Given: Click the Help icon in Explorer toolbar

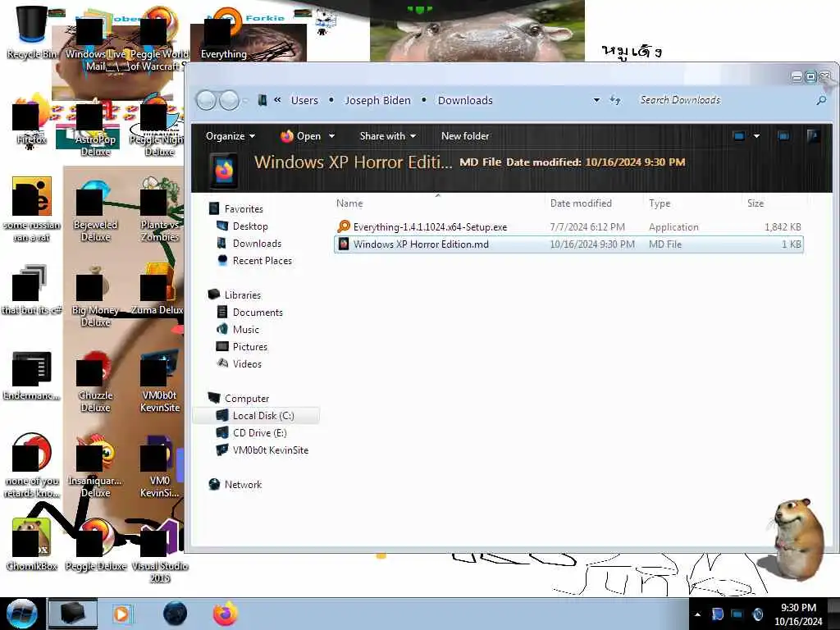Looking at the screenshot, I should click(x=813, y=136).
